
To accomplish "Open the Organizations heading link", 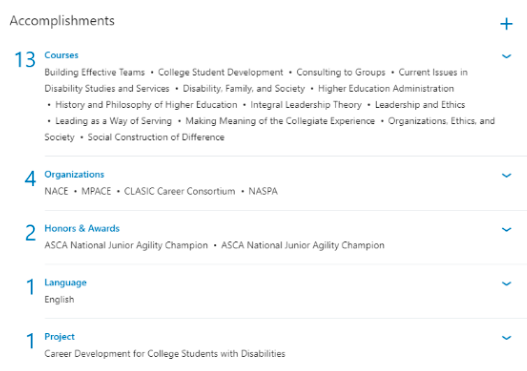I will pos(74,174).
